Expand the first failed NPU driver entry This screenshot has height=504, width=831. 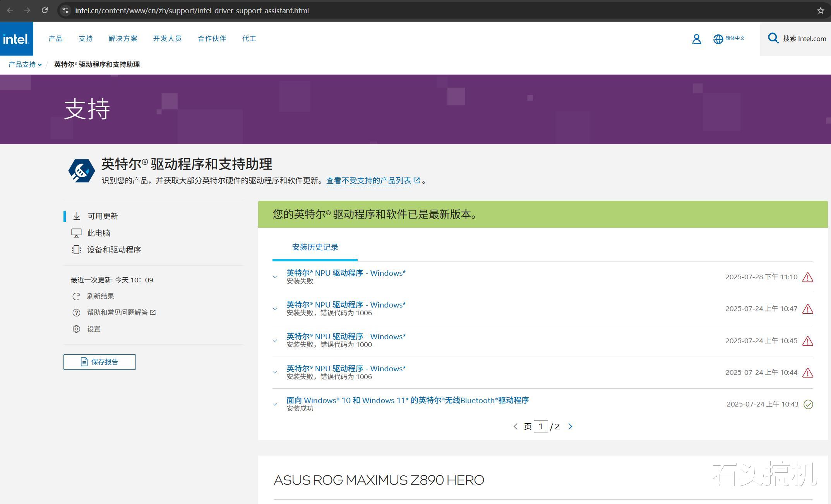[275, 277]
